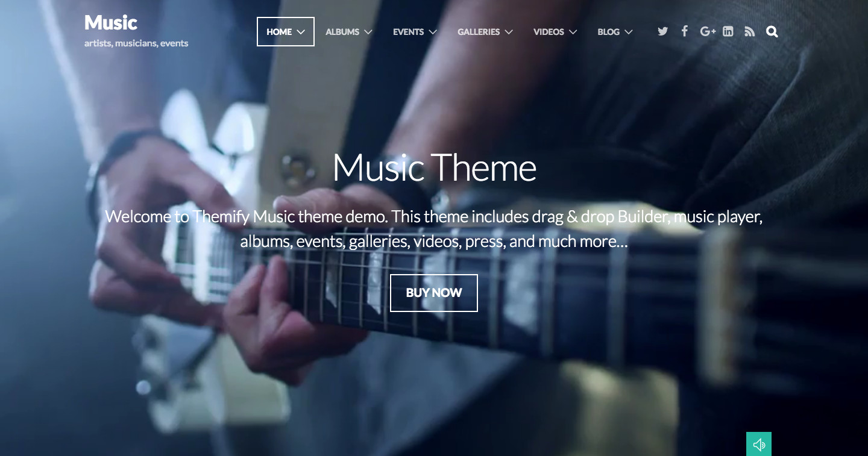Expand the Blog menu chevron
Image resolution: width=868 pixels, height=456 pixels.
[629, 32]
